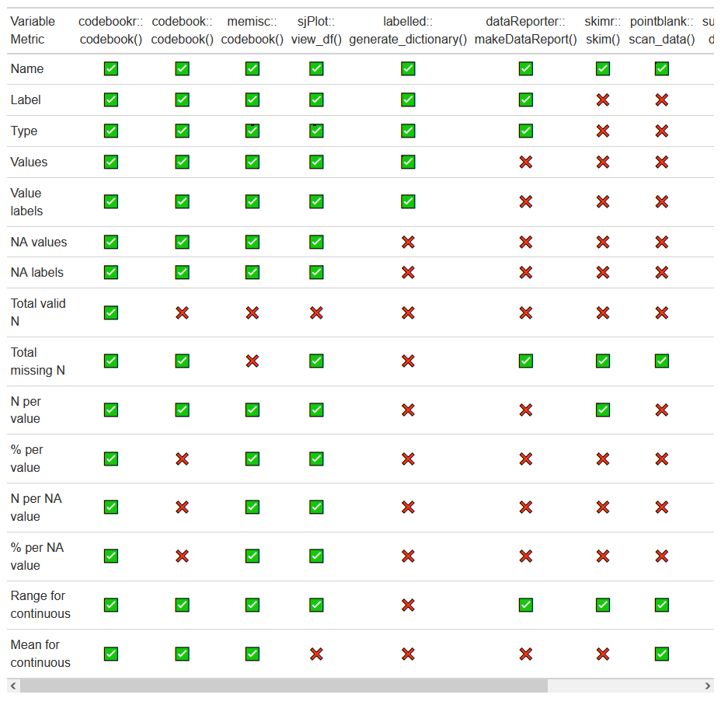Image resolution: width=728 pixels, height=705 pixels.
Task: Click red X for sjPlot Mean for continuous
Action: pyautogui.click(x=316, y=654)
